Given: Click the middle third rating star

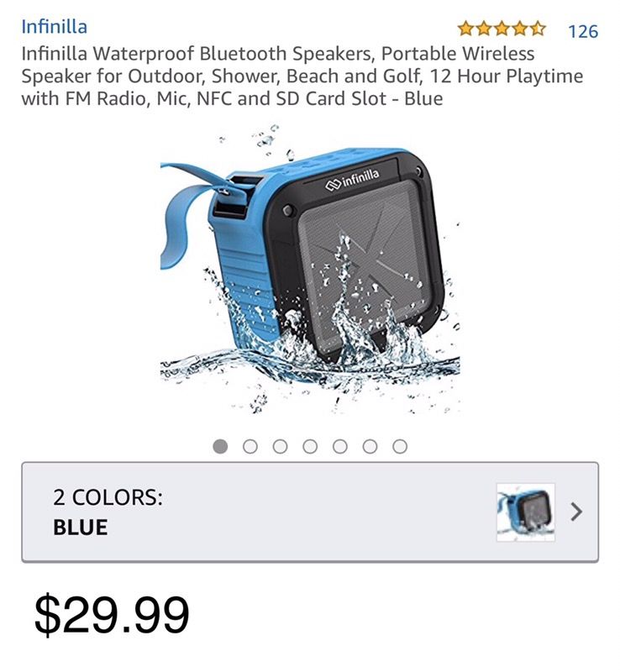Looking at the screenshot, I should [x=502, y=29].
